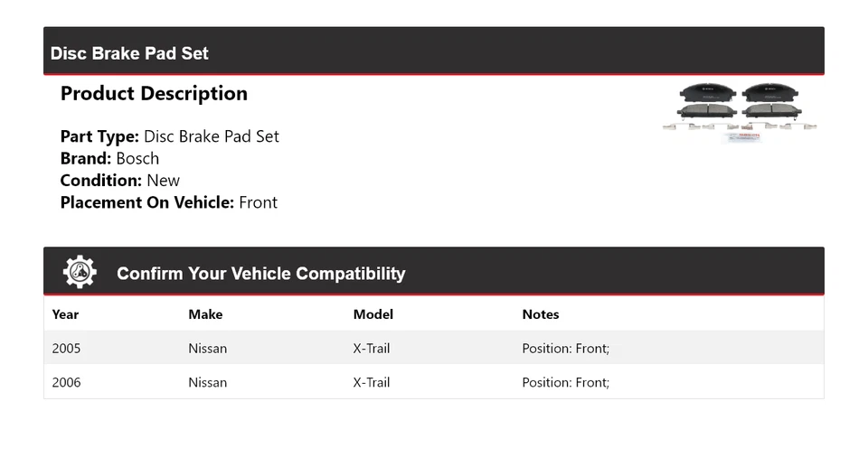Click the Disc Brake Pad Set header
The height and width of the screenshot is (467, 868).
coord(129,53)
